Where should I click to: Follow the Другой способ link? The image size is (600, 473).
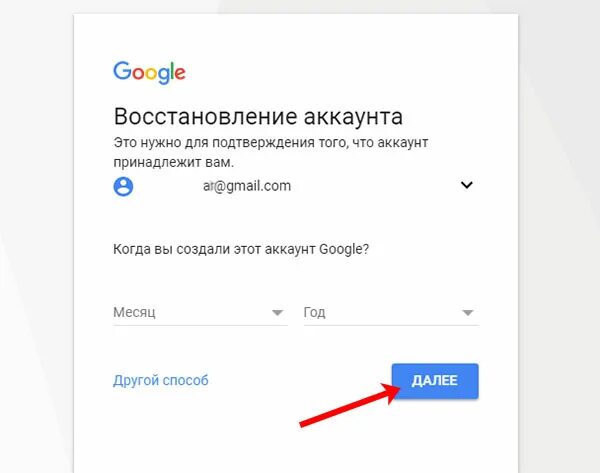tap(161, 380)
